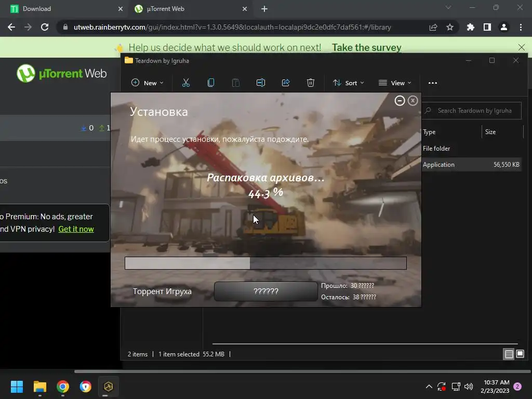Open the Chrome three-dot menu
The height and width of the screenshot is (399, 532).
[x=521, y=27]
